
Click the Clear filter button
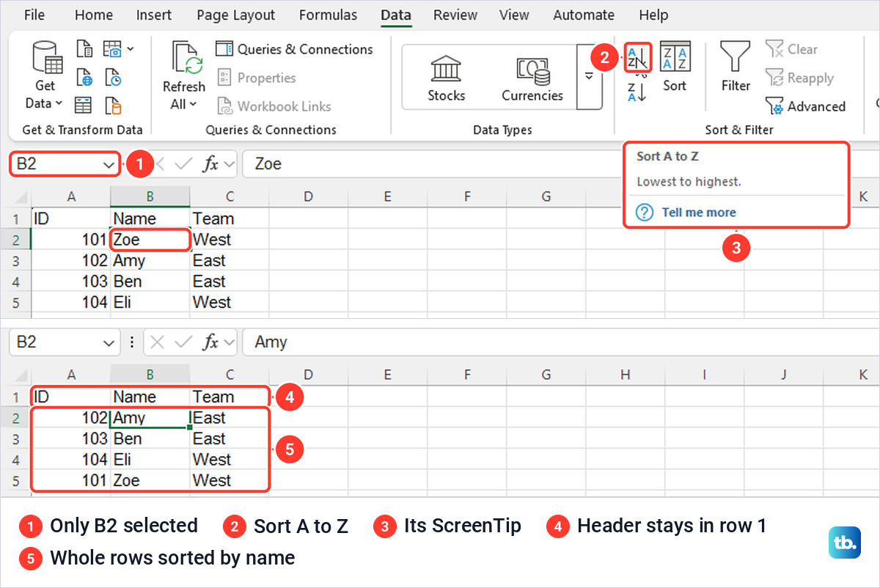pos(791,49)
